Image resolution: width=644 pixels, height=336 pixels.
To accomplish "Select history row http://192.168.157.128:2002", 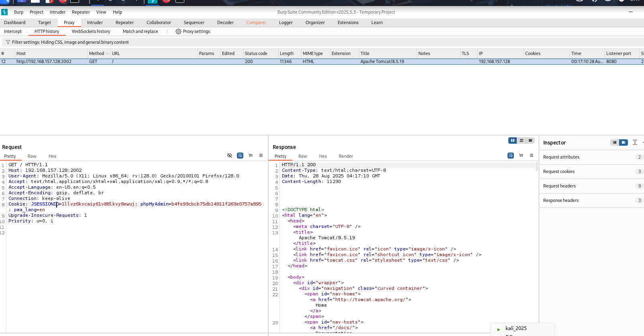I will [322, 61].
